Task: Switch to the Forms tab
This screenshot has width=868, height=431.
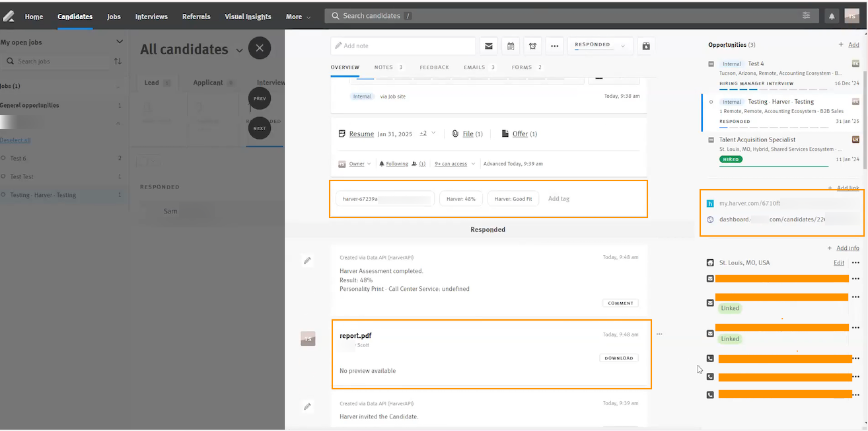Action: (526, 67)
